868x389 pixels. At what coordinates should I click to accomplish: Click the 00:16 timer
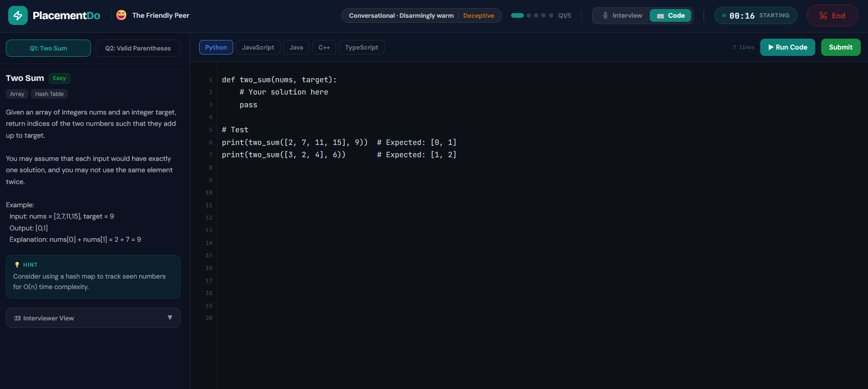pyautogui.click(x=742, y=16)
